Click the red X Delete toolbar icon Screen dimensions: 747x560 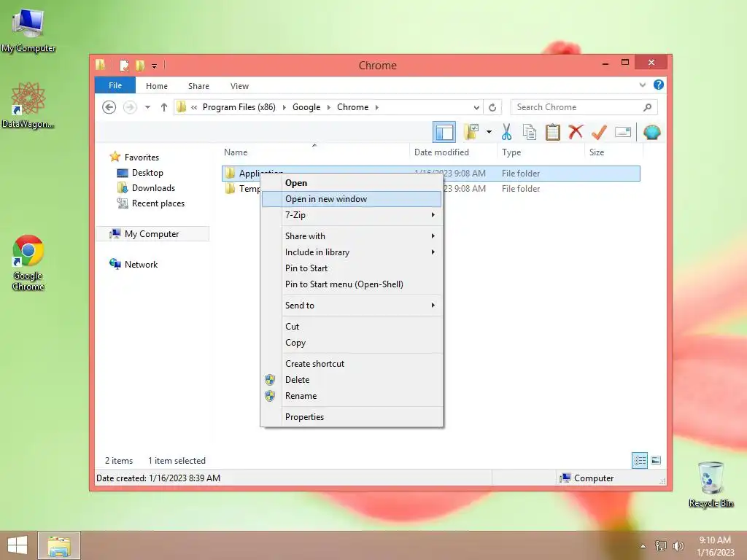coord(576,132)
